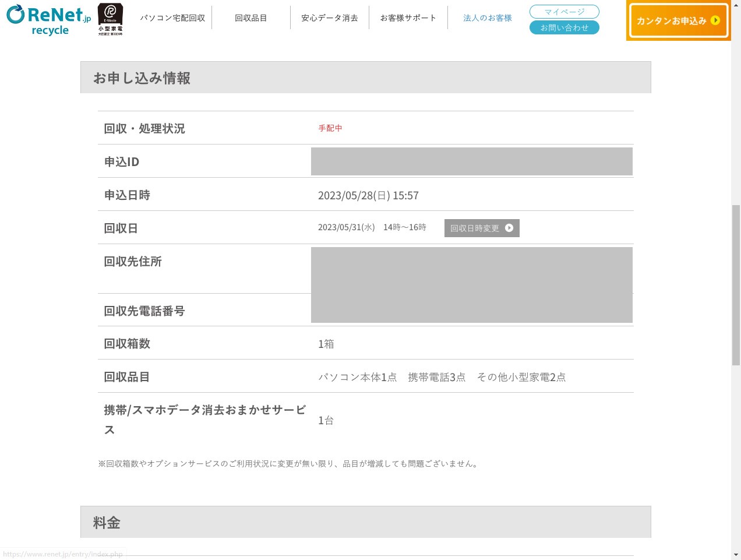Click the 料金 section header
The image size is (741, 560).
(x=107, y=523)
